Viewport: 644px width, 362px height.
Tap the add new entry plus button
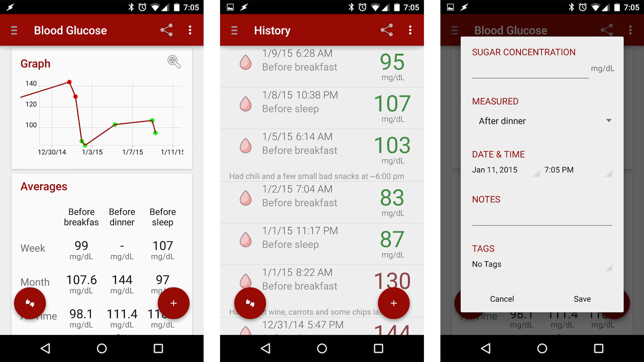pos(173,303)
